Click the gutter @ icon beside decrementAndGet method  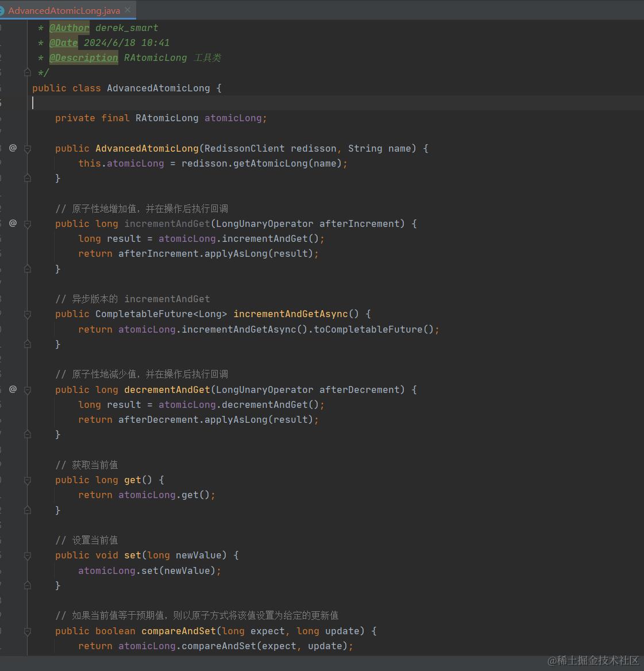point(13,390)
